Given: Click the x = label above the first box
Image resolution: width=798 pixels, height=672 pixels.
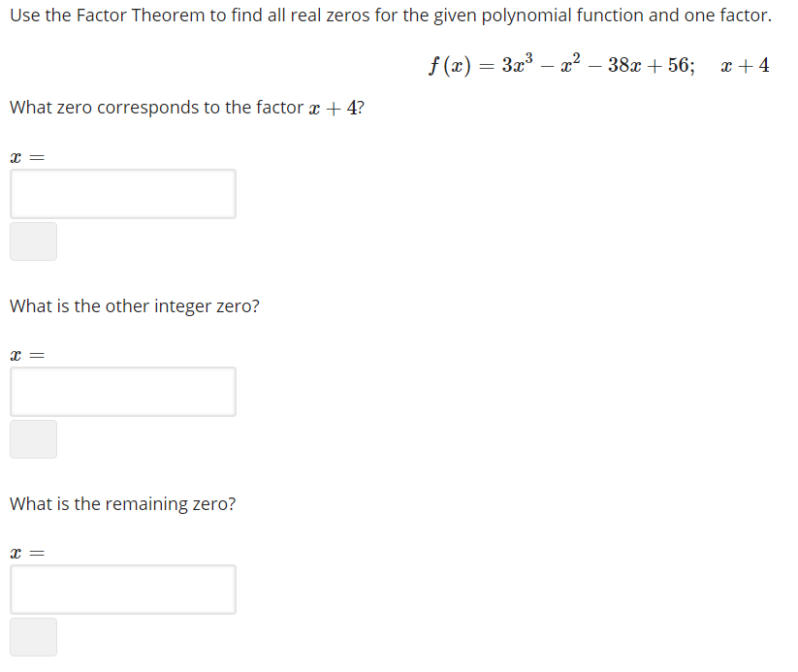Looking at the screenshot, I should point(27,156).
